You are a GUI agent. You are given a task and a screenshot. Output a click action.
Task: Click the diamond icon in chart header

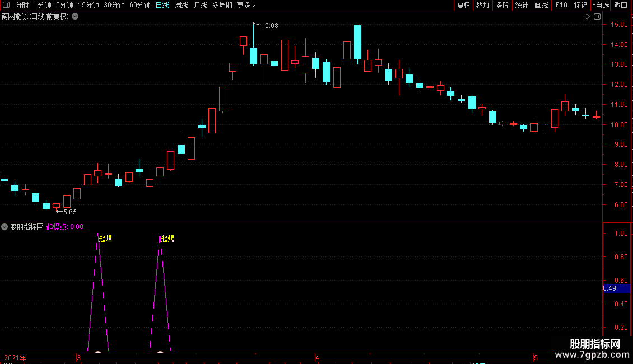tap(587, 17)
